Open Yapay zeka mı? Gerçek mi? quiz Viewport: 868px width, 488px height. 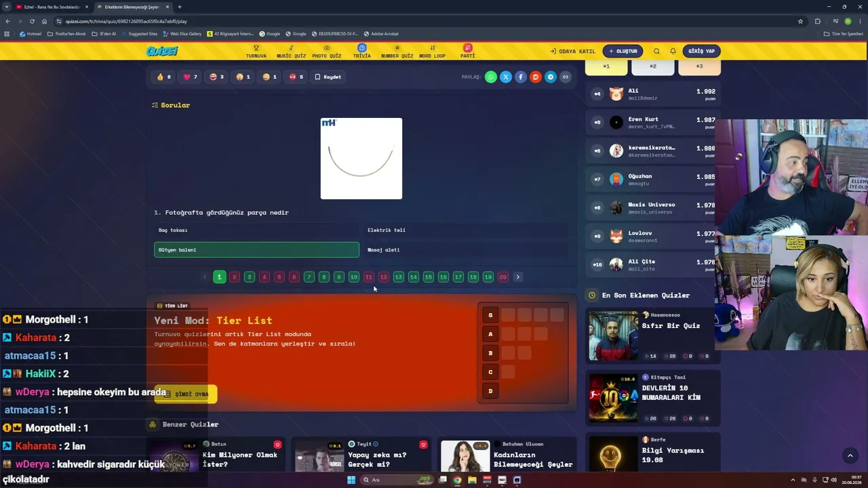tap(361, 455)
